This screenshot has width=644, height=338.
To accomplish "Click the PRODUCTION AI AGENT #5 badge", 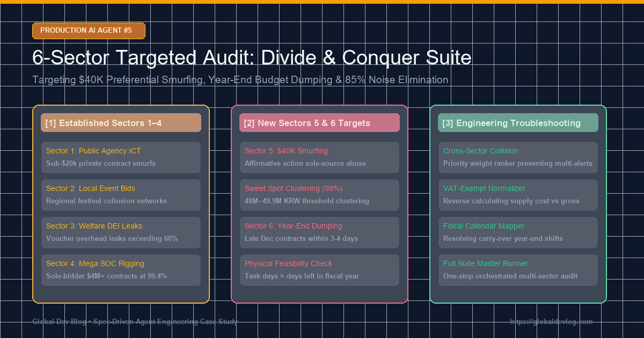I will pos(89,31).
